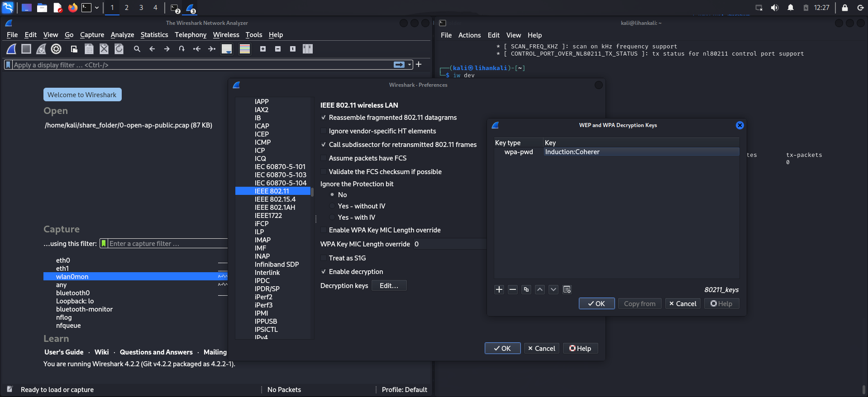Add a display filter button with plus
Image resolution: width=868 pixels, height=397 pixels.
(419, 65)
